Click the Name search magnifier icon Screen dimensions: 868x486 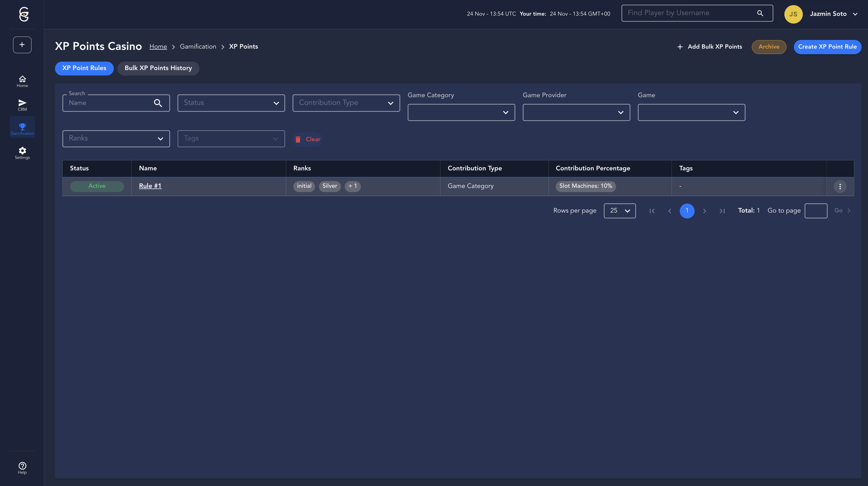pyautogui.click(x=158, y=103)
